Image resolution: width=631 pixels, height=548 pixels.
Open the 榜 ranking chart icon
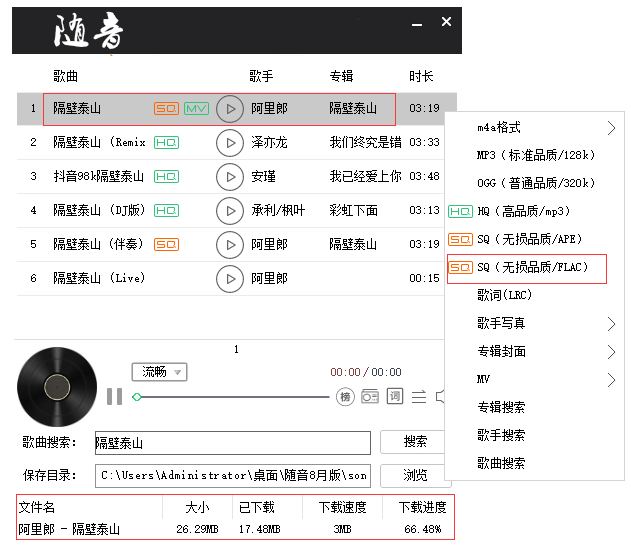(345, 397)
